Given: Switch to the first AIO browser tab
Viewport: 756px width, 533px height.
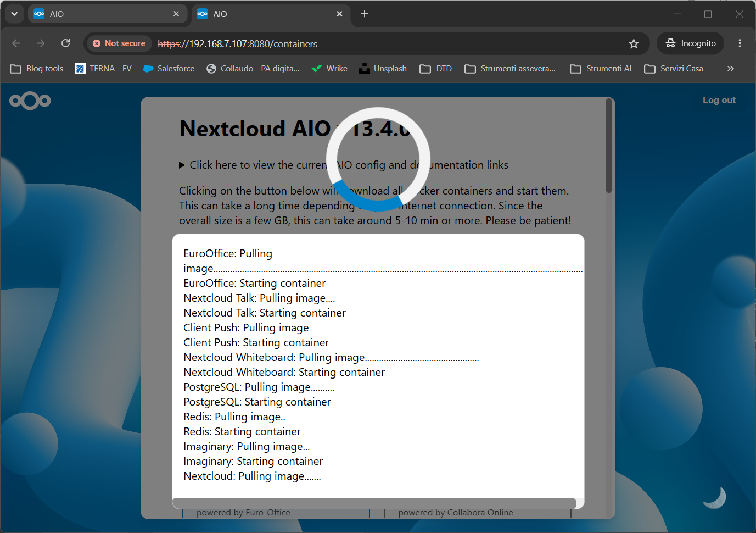Looking at the screenshot, I should tap(107, 14).
